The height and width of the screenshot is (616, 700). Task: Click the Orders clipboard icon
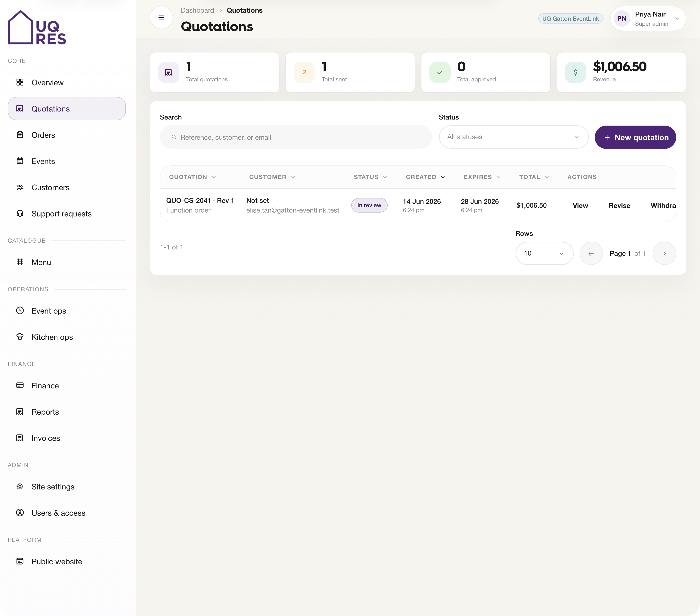coord(20,135)
